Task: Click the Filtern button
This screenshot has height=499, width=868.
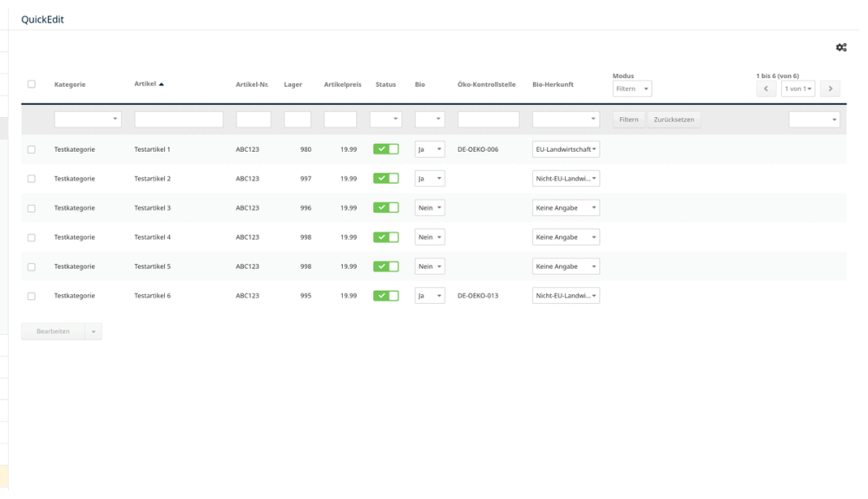Action: 628,120
